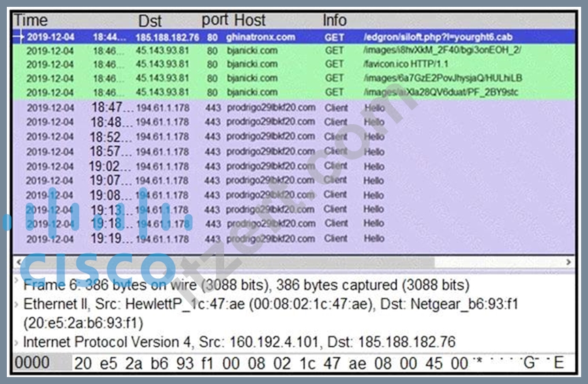Click the horizontal scrollbar left arrow

(18, 262)
